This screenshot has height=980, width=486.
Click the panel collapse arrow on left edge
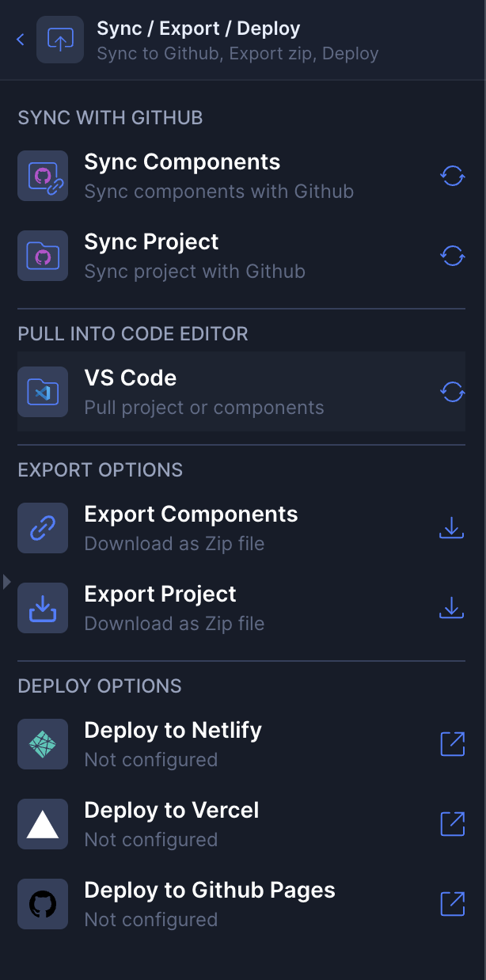(6, 581)
